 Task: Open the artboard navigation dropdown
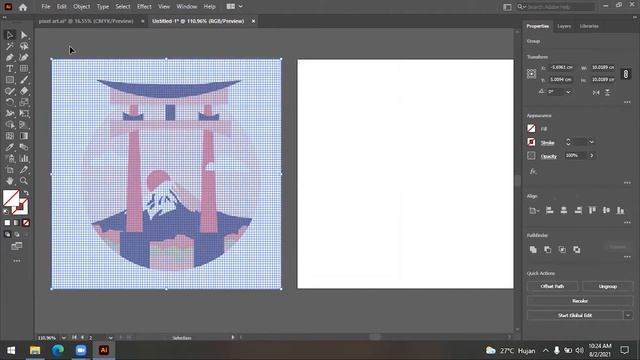point(110,338)
